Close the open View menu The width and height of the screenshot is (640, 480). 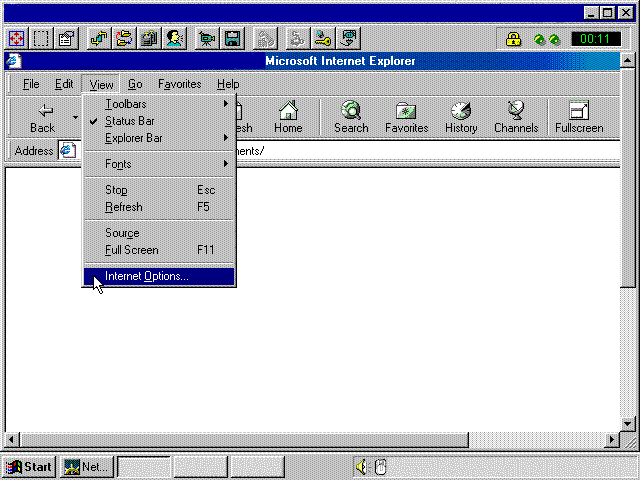click(101, 84)
